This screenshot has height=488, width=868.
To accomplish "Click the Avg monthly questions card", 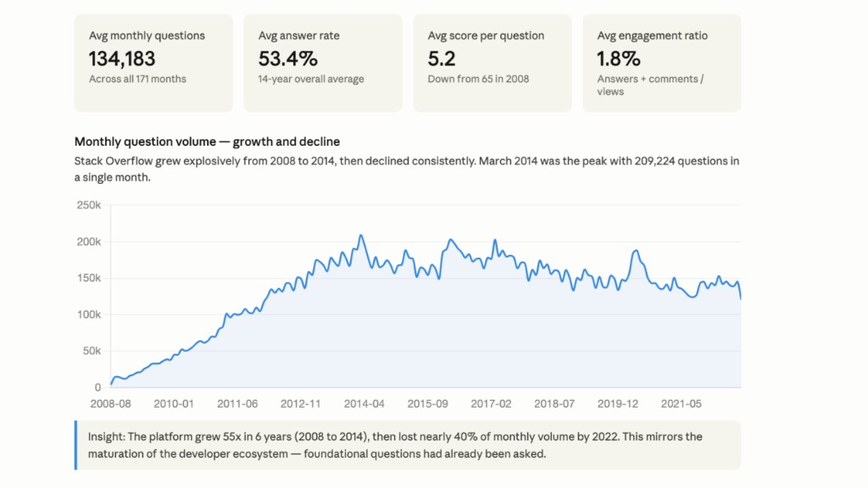I will coord(154,63).
